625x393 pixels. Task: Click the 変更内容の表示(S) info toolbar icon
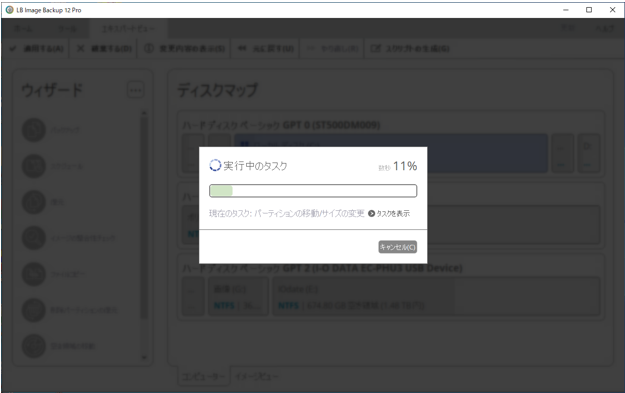[x=149, y=48]
